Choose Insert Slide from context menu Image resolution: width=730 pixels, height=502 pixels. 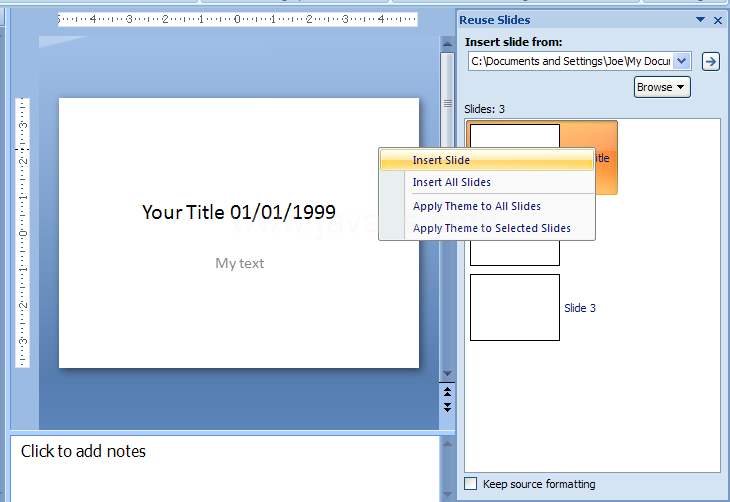click(x=487, y=160)
